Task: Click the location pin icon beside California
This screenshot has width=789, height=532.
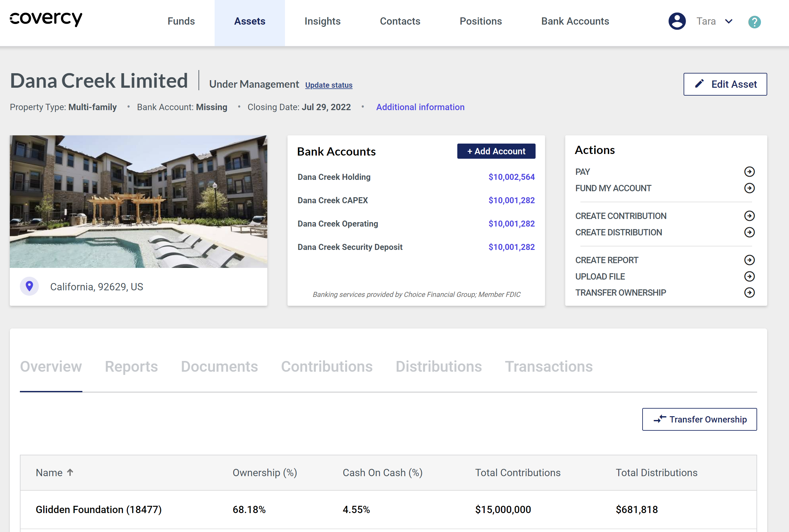Action: click(30, 287)
